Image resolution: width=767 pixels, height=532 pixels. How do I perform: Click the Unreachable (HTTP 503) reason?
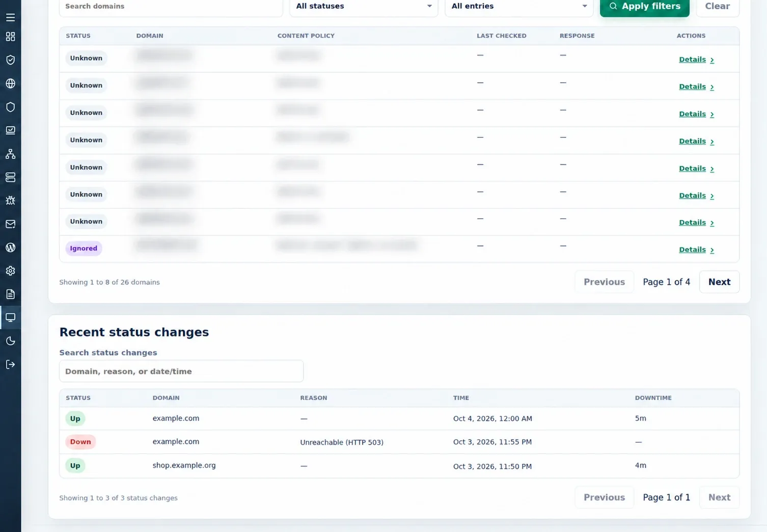pos(342,442)
